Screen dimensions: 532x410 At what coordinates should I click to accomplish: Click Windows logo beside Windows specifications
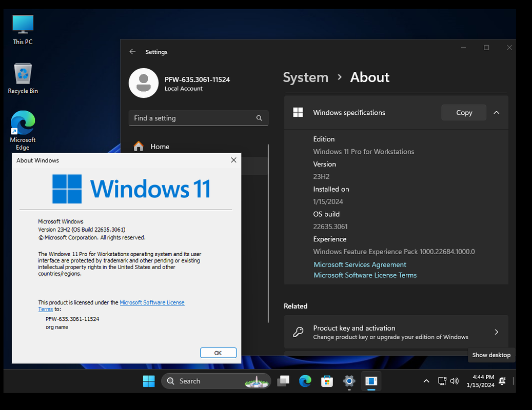coord(298,113)
